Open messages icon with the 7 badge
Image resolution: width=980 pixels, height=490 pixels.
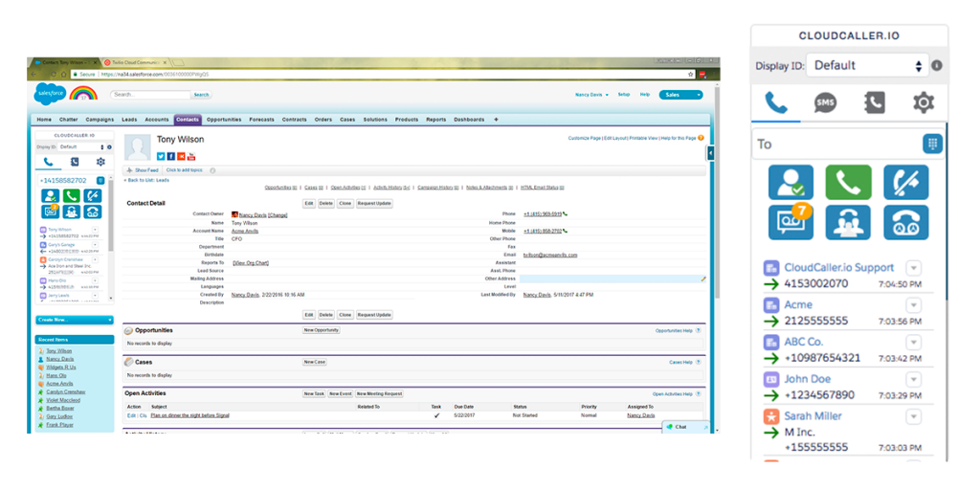pyautogui.click(x=791, y=222)
